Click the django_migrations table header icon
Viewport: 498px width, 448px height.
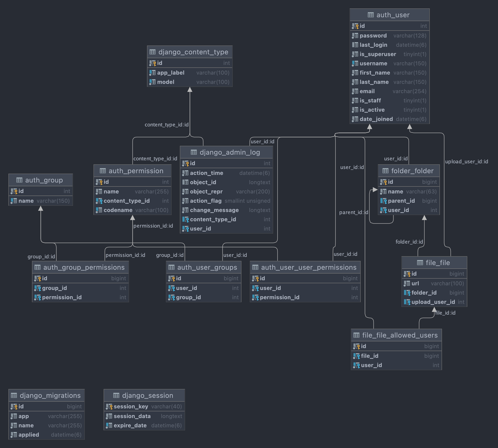[x=14, y=396]
